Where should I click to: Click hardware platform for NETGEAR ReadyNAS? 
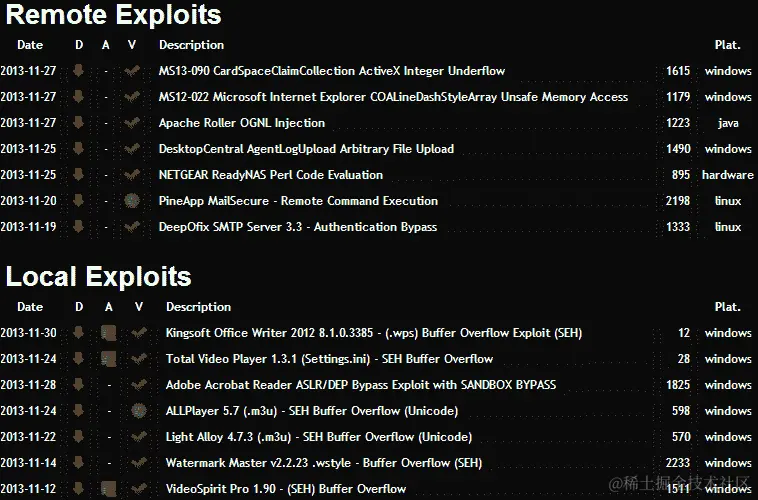[728, 175]
